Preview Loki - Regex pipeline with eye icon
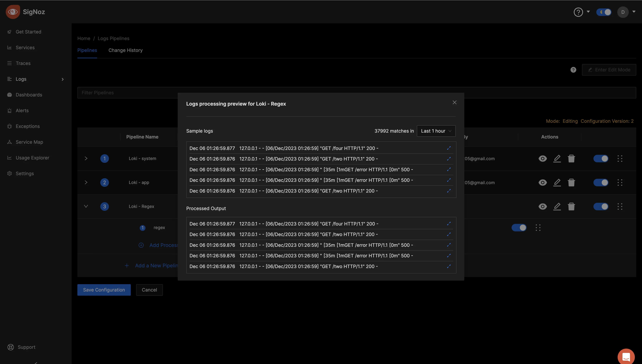The height and width of the screenshot is (364, 642). [x=542, y=207]
